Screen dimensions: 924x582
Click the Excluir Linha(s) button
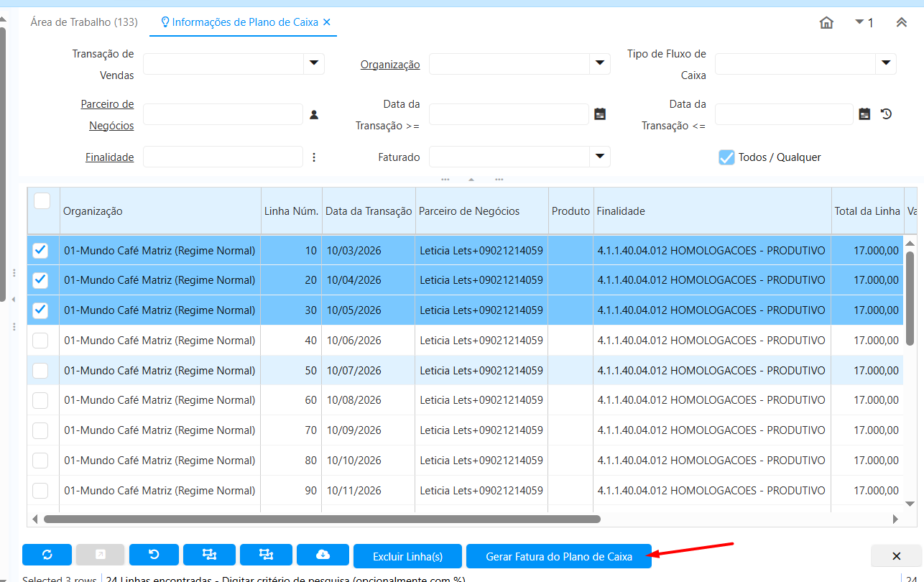click(x=407, y=556)
